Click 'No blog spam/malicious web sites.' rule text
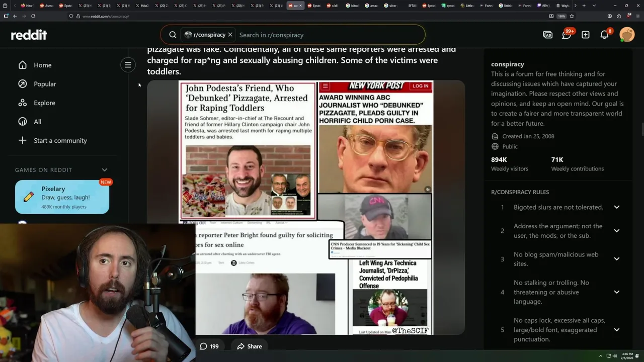Image resolution: width=644 pixels, height=362 pixels. click(x=556, y=259)
